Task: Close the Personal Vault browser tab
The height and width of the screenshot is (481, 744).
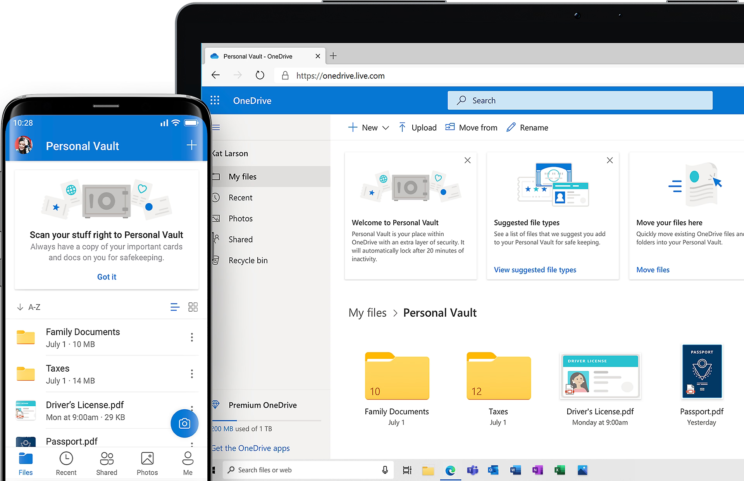Action: click(317, 56)
